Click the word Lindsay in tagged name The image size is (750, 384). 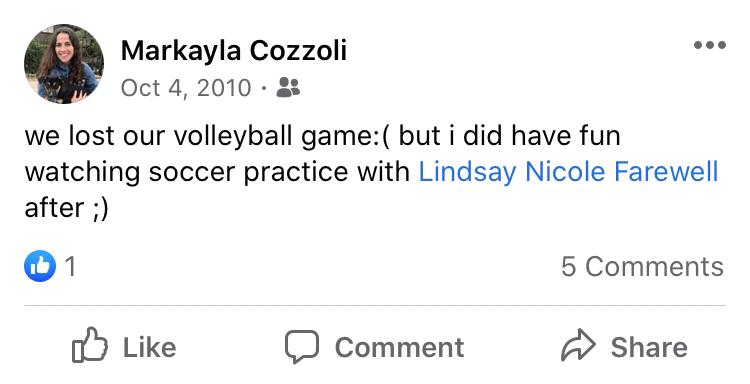467,173
